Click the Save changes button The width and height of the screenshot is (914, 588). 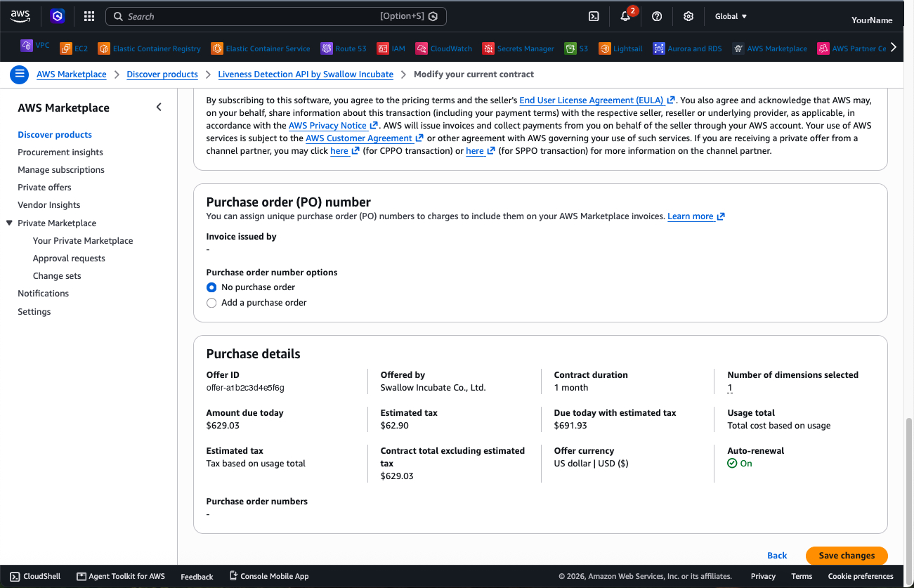pyautogui.click(x=847, y=556)
